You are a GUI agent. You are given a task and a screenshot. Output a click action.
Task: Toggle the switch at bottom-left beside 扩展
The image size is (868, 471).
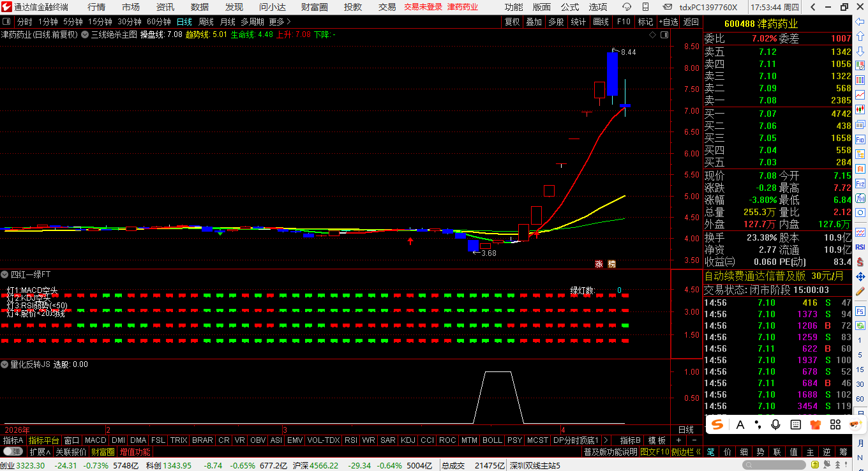point(12,452)
